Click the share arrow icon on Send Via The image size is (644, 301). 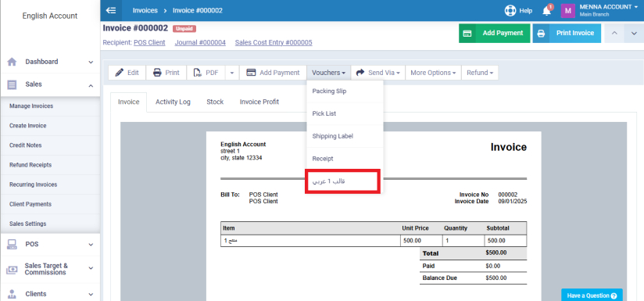coord(360,72)
